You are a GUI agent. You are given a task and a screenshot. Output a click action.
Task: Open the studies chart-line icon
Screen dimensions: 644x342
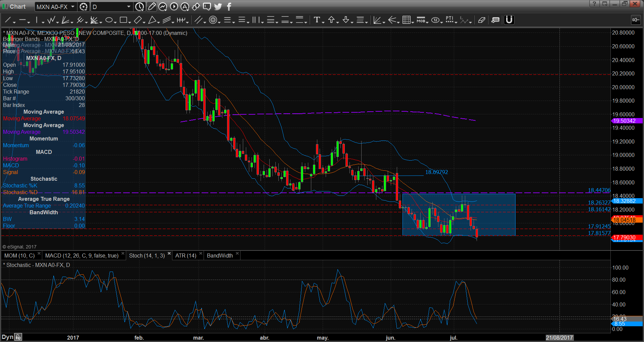tap(163, 6)
